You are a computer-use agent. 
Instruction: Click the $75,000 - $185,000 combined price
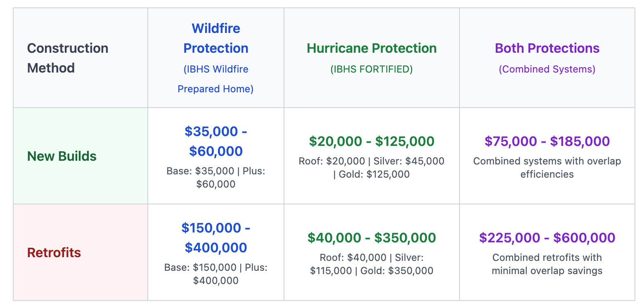tap(547, 141)
